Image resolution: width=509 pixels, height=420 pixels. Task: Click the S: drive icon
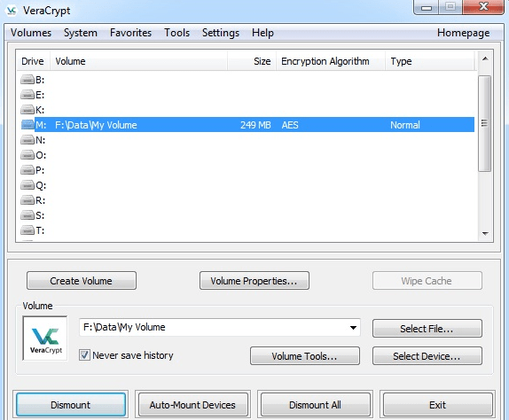click(27, 215)
